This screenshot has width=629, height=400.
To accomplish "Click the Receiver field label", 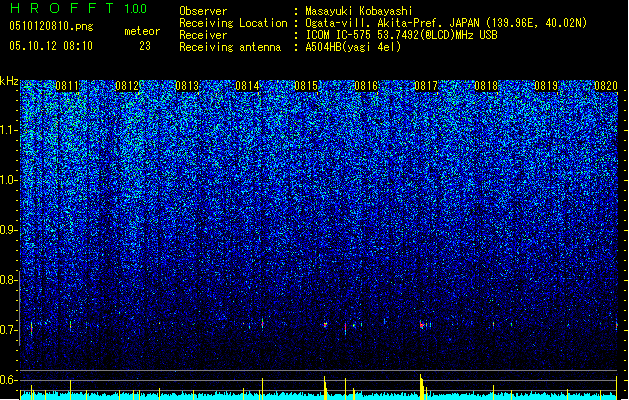I will [203, 35].
